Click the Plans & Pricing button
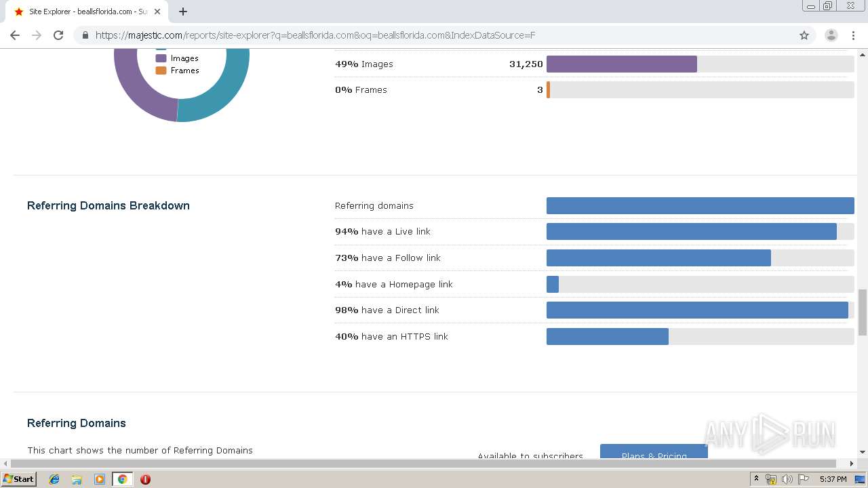The width and height of the screenshot is (868, 488). 654,451
